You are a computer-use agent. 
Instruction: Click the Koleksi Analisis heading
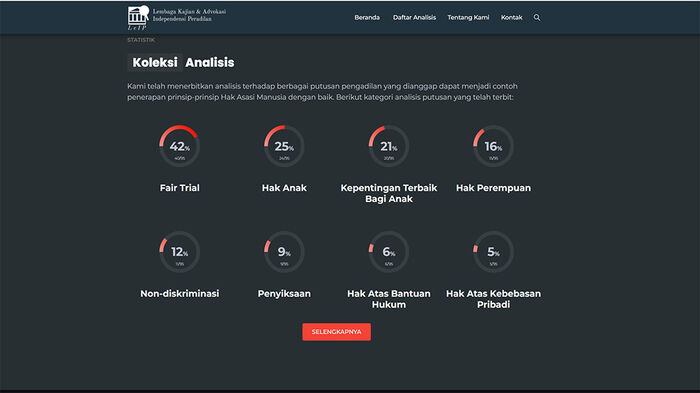pos(181,63)
